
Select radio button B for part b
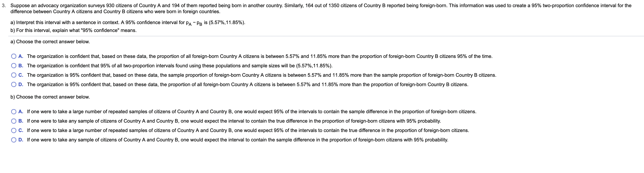[14, 121]
